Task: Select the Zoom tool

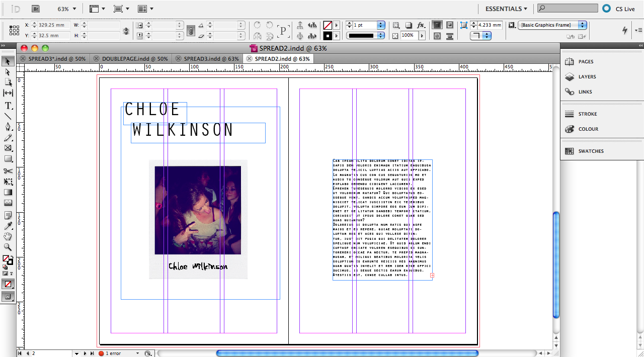Action: tap(8, 246)
